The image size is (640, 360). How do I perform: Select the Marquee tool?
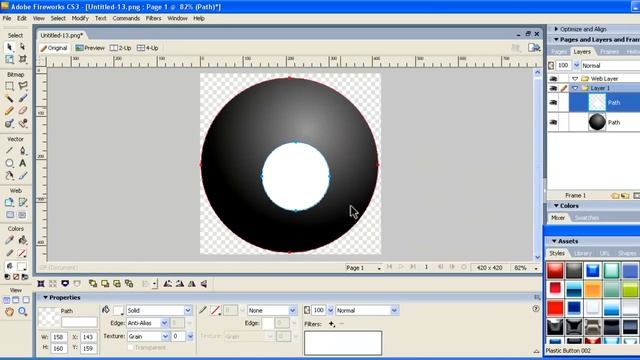(x=9, y=86)
